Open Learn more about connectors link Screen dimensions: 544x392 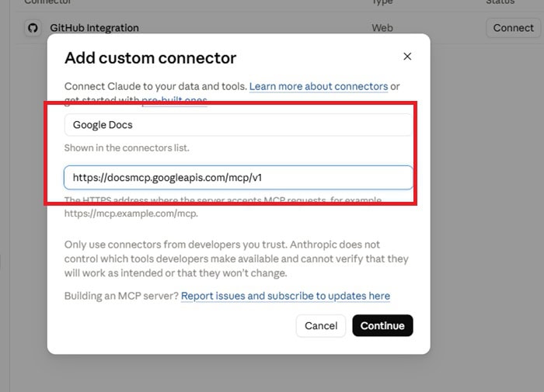(319, 86)
